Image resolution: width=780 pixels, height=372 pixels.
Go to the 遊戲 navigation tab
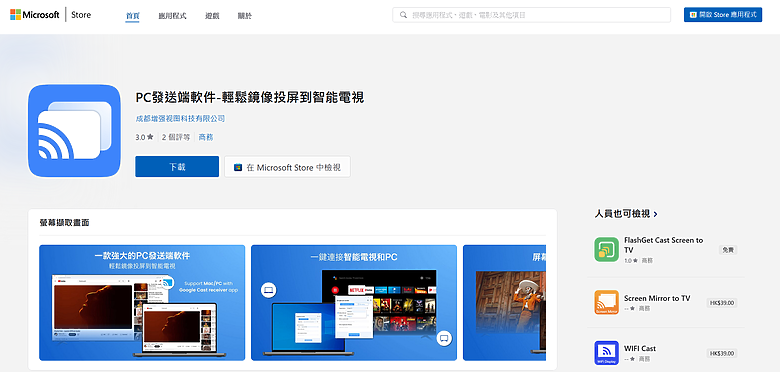click(x=212, y=16)
